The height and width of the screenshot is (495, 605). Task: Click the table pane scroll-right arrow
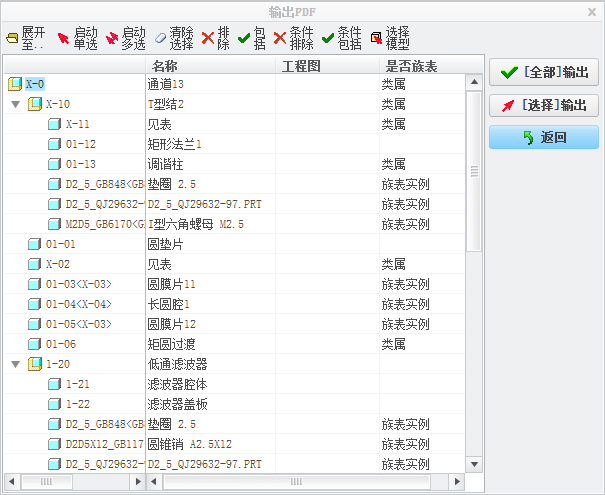point(457,481)
